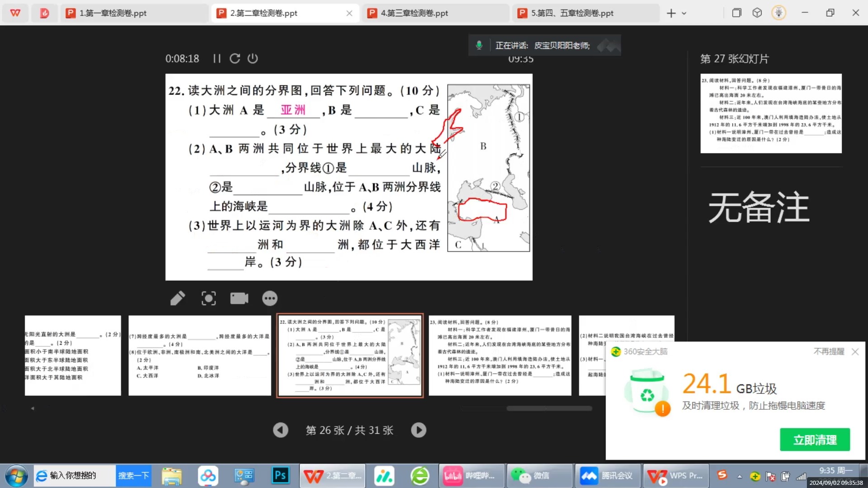Select slide 23 thumbnail in filmstrip

click(500, 355)
